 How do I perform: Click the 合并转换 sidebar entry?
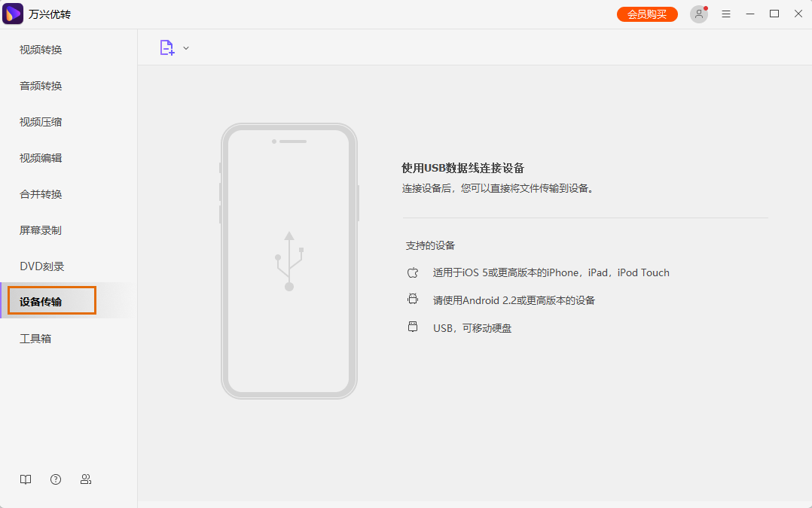[39, 193]
